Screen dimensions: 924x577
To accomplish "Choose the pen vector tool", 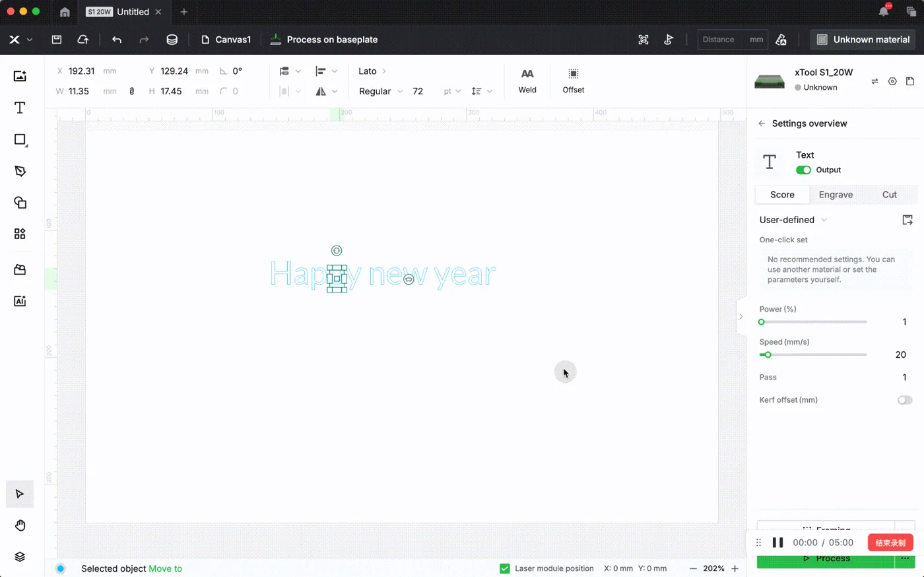I will coord(20,171).
